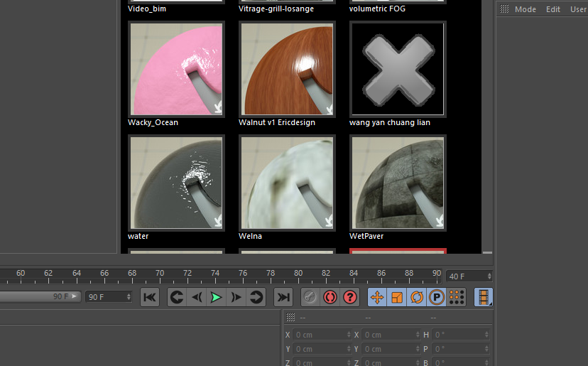Click the material browser scrollbar handle
This screenshot has width=588, height=366.
(487, 252)
